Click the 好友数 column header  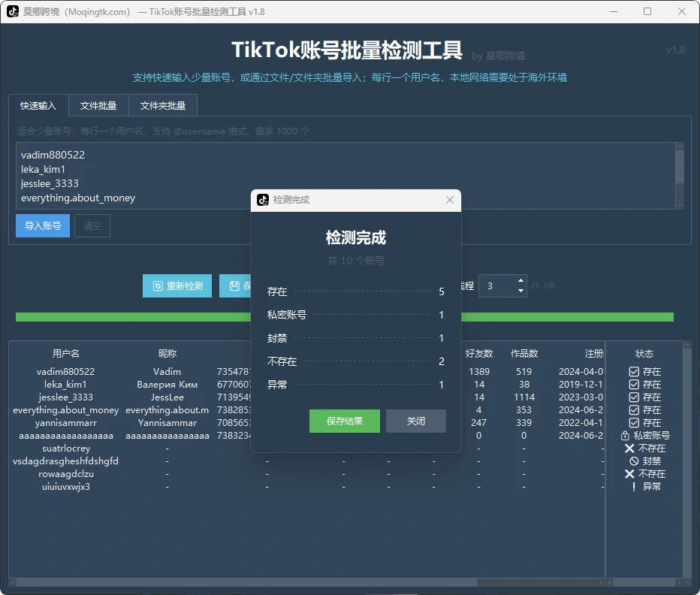[479, 353]
